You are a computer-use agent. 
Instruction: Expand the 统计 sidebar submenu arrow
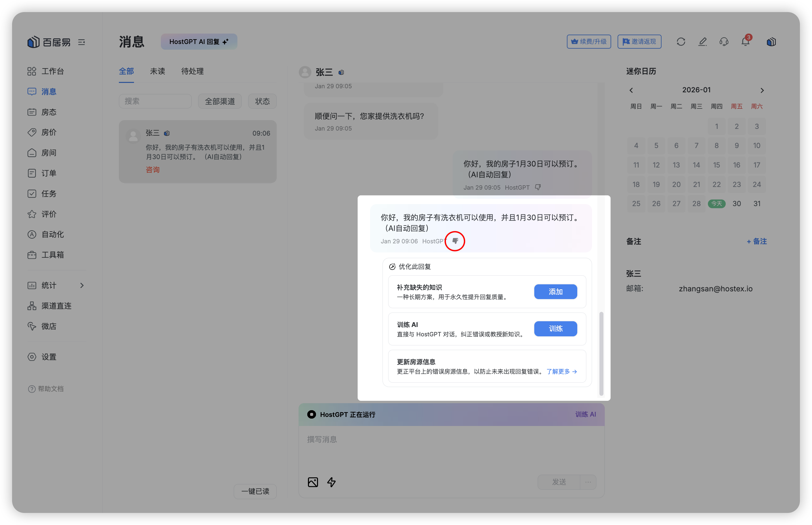tap(82, 285)
